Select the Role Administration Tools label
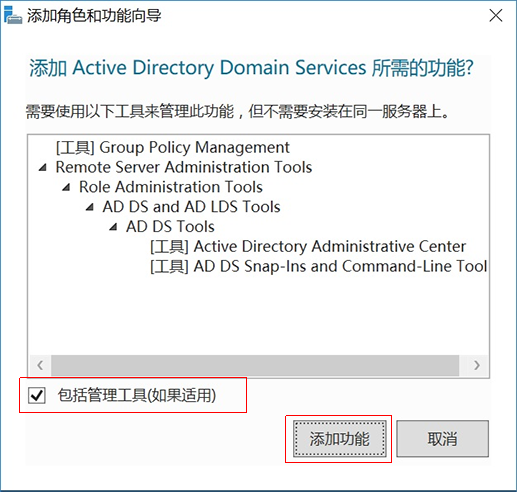 point(171,187)
